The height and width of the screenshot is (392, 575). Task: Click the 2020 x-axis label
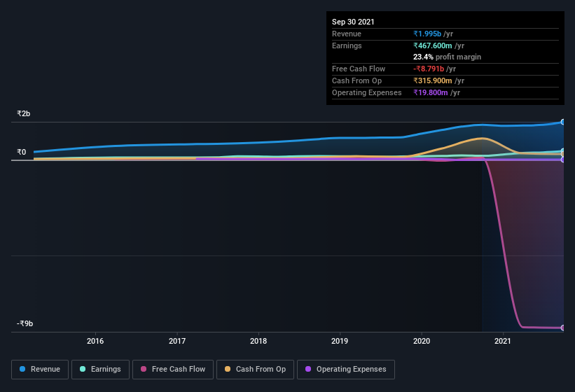pyautogui.click(x=422, y=341)
